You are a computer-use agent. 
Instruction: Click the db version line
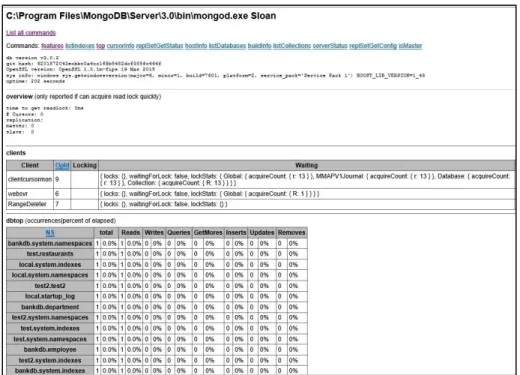coord(32,58)
